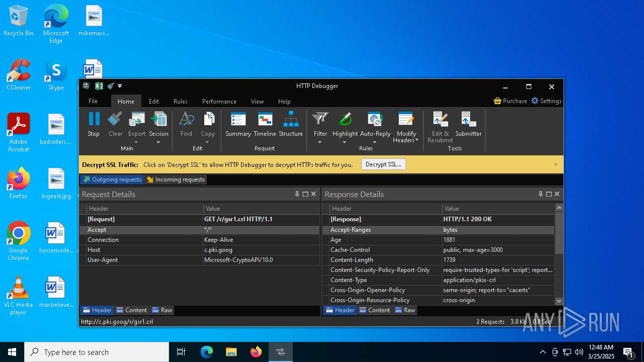The image size is (644, 362).
Task: Switch to the Edit ribbon tab
Action: click(x=154, y=101)
